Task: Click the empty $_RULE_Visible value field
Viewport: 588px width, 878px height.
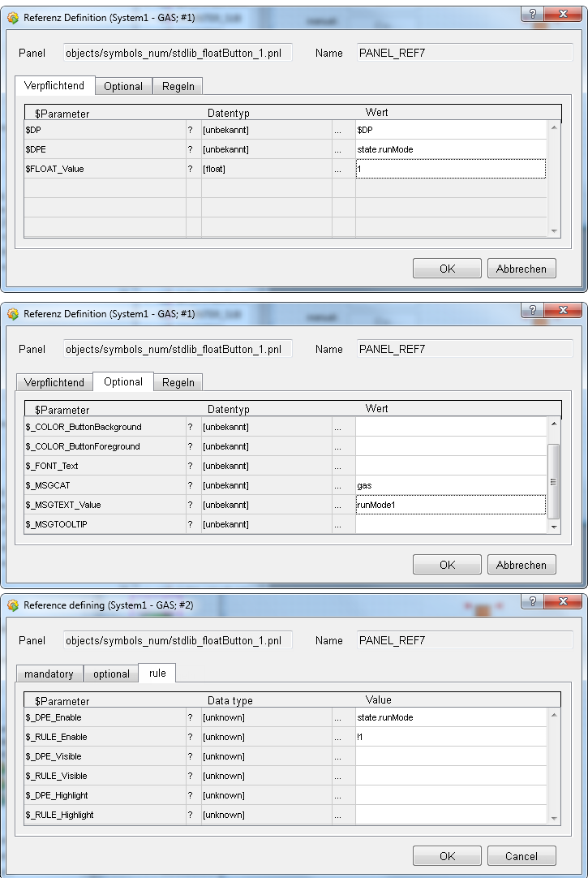Action: click(x=451, y=776)
